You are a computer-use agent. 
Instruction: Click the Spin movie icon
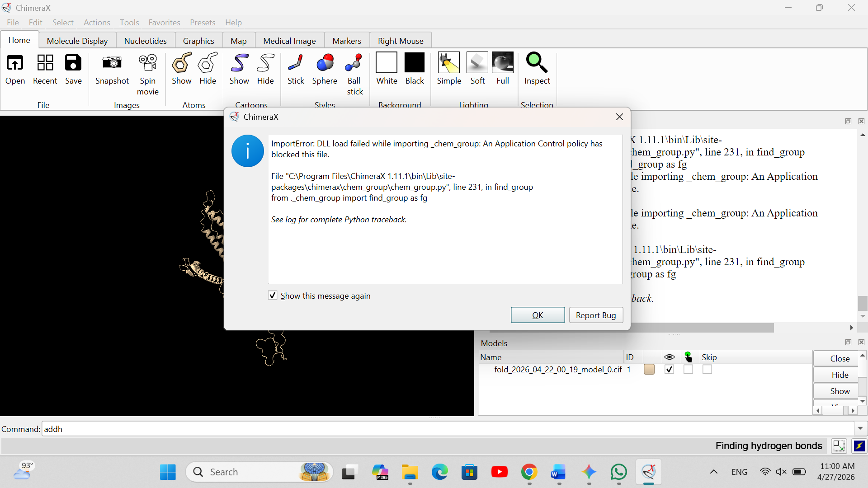147,63
